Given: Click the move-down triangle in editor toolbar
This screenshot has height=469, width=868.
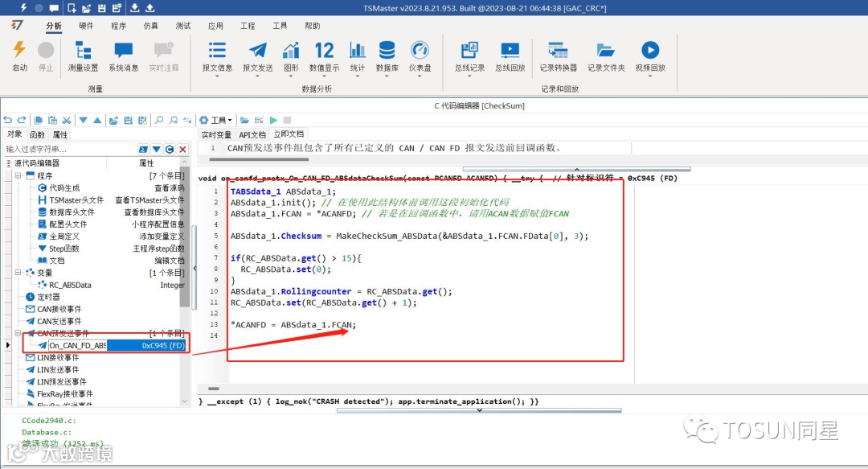Looking at the screenshot, I should [83, 120].
